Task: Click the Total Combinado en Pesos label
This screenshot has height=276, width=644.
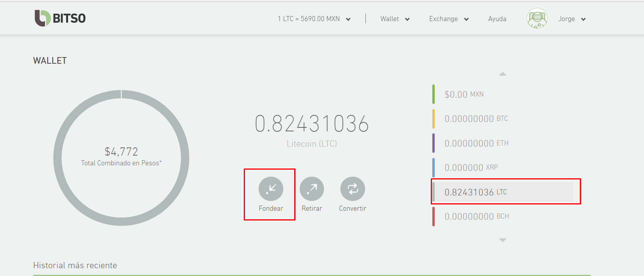Action: coord(121,163)
